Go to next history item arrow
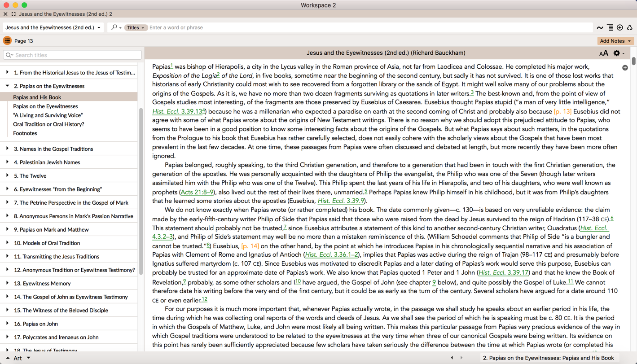 pyautogui.click(x=461, y=358)
